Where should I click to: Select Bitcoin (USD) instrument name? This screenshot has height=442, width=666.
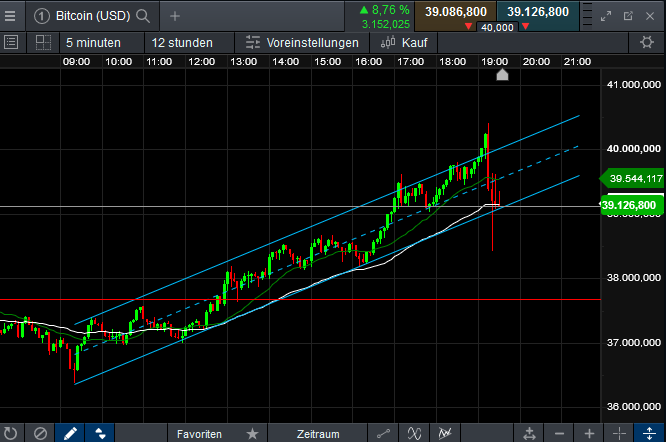coord(93,16)
